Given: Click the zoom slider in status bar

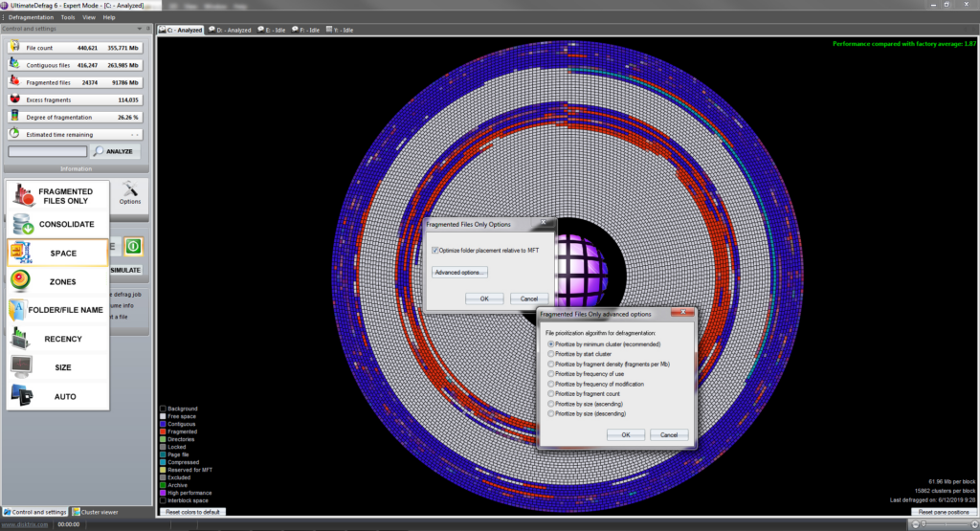Looking at the screenshot, I should pyautogui.click(x=945, y=524).
